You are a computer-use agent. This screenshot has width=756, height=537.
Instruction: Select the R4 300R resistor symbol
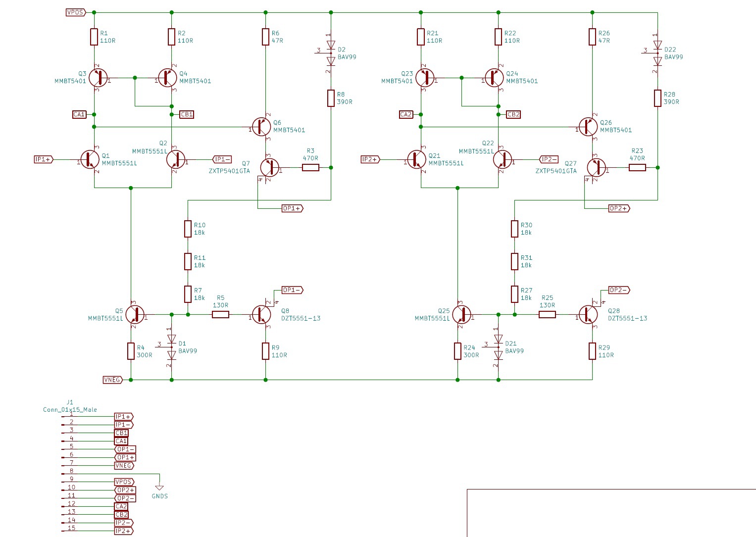click(x=131, y=351)
